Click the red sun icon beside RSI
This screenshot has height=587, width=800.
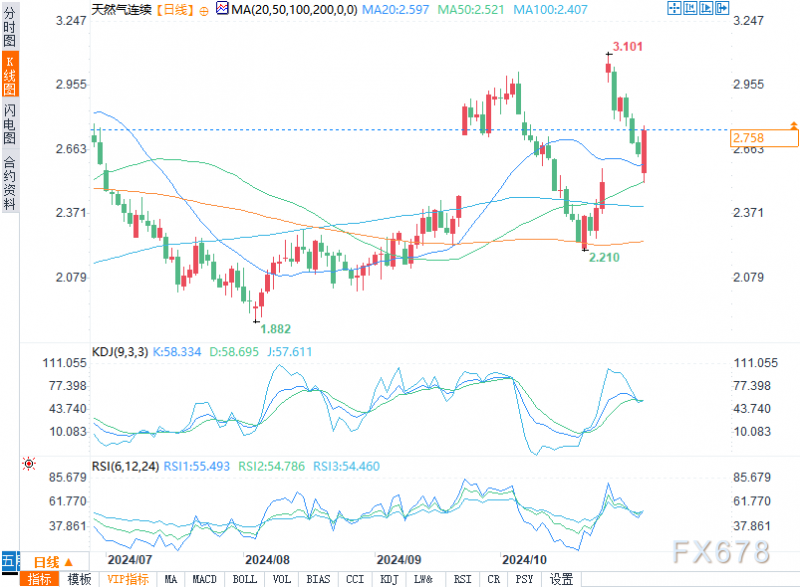29,464
